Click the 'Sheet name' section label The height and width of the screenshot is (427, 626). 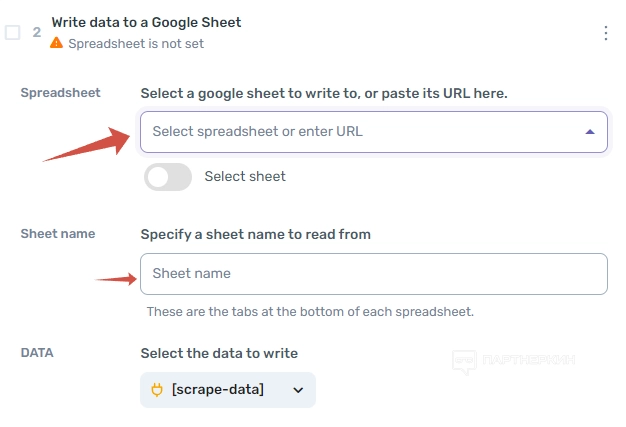[x=58, y=234]
